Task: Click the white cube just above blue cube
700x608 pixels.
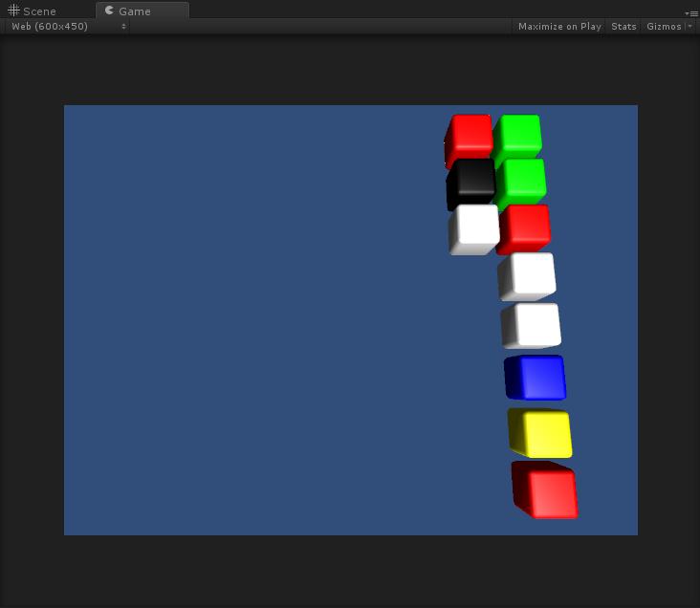Action: pos(531,326)
